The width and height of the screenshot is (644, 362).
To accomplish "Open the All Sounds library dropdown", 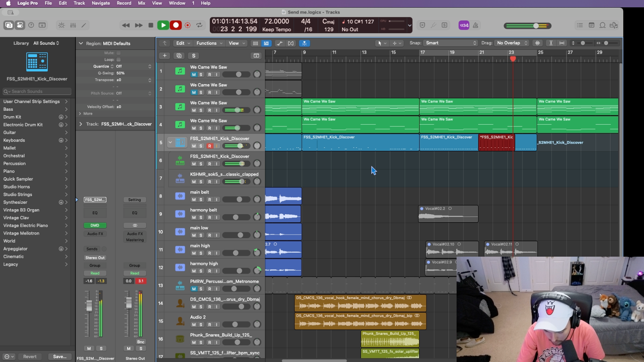I will click(x=46, y=43).
